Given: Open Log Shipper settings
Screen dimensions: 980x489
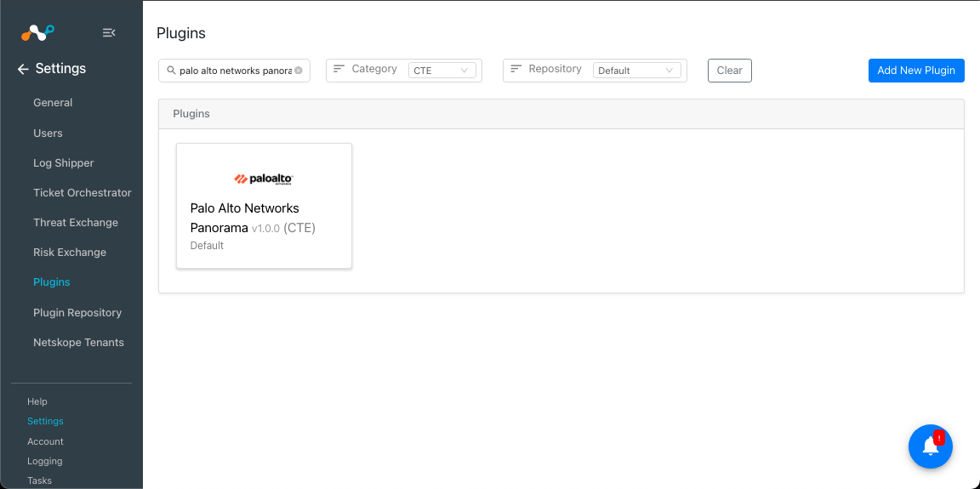Looking at the screenshot, I should (x=64, y=163).
